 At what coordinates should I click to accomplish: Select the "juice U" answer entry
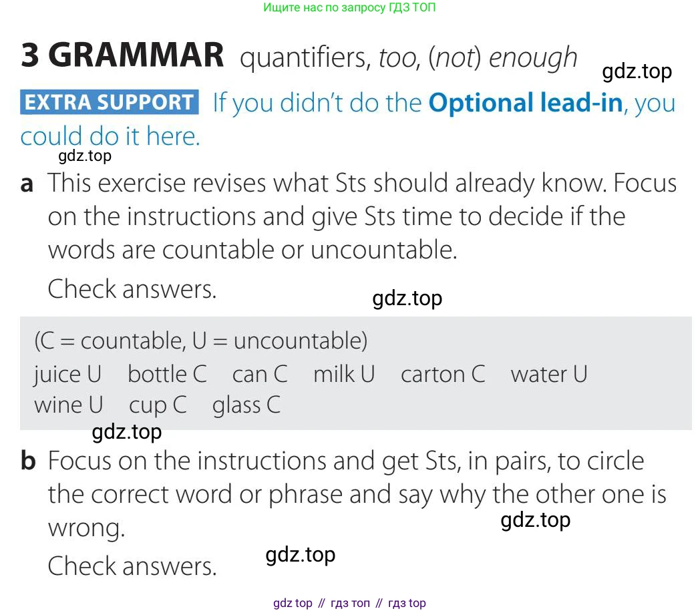point(67,374)
